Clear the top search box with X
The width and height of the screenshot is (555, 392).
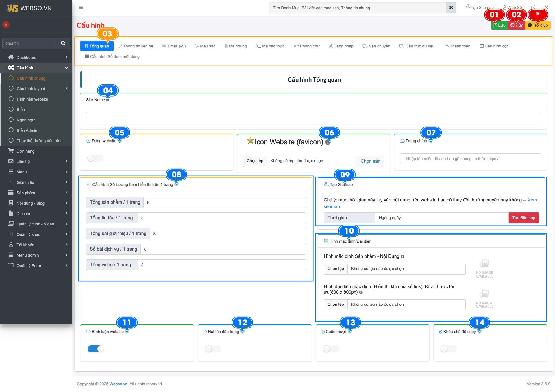451,8
